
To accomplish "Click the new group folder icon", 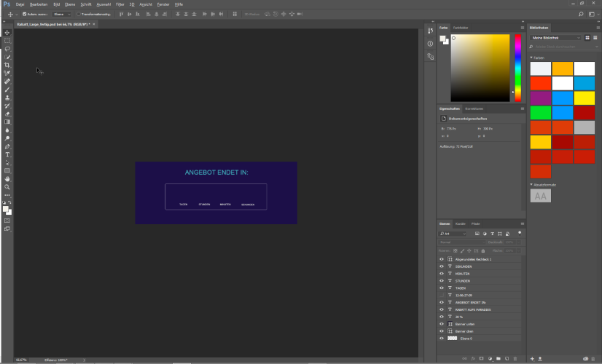I will pyautogui.click(x=499, y=359).
